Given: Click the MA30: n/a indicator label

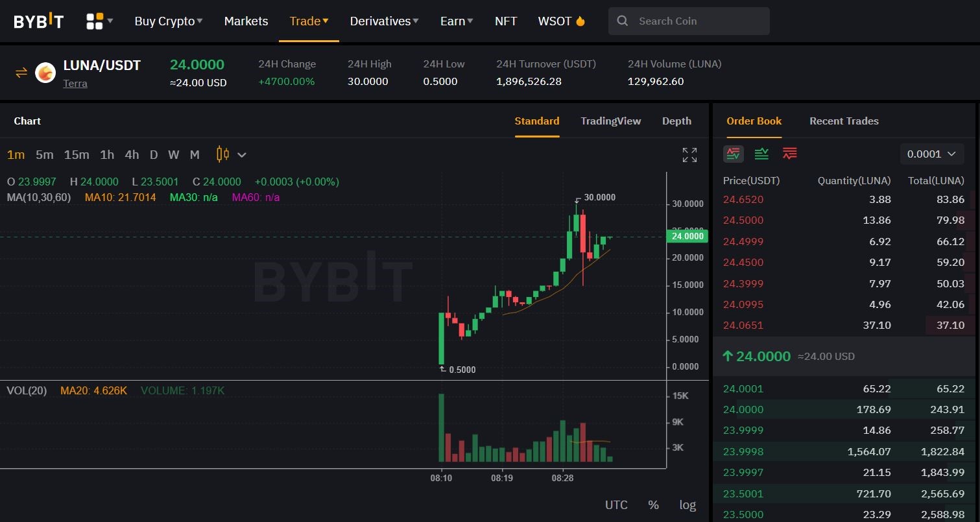Looking at the screenshot, I should tap(193, 197).
